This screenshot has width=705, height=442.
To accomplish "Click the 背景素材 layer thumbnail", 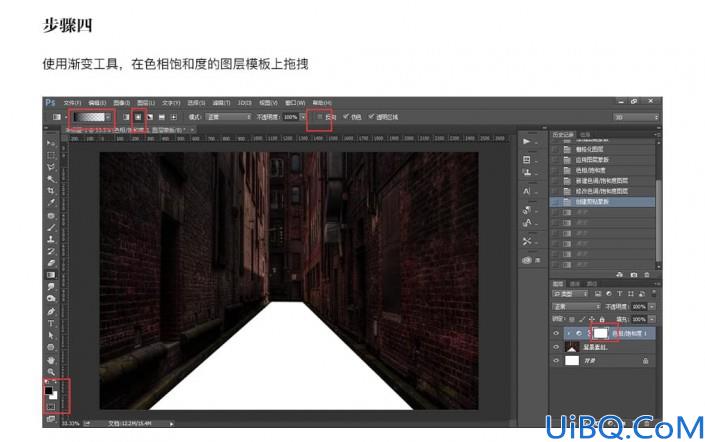I will pyautogui.click(x=572, y=347).
